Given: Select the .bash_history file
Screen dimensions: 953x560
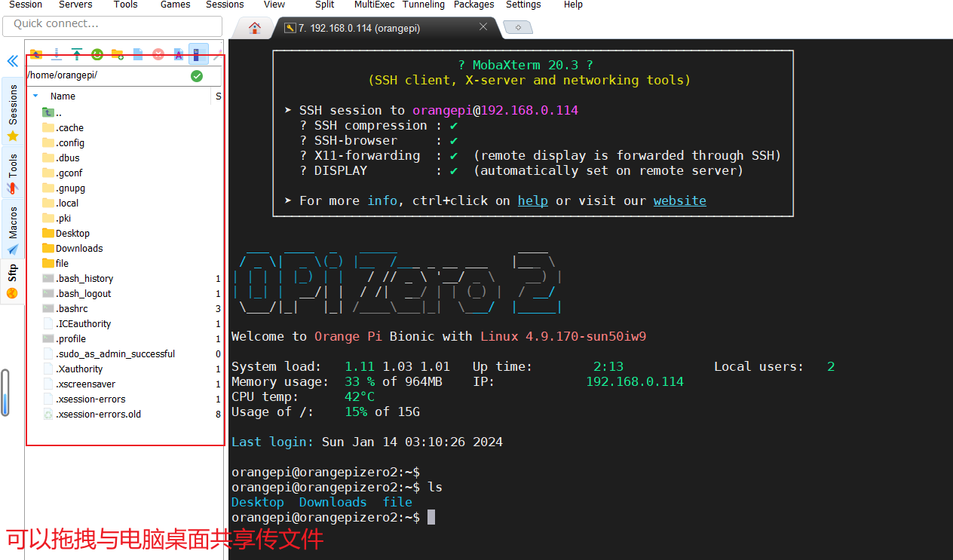Looking at the screenshot, I should tap(78, 278).
